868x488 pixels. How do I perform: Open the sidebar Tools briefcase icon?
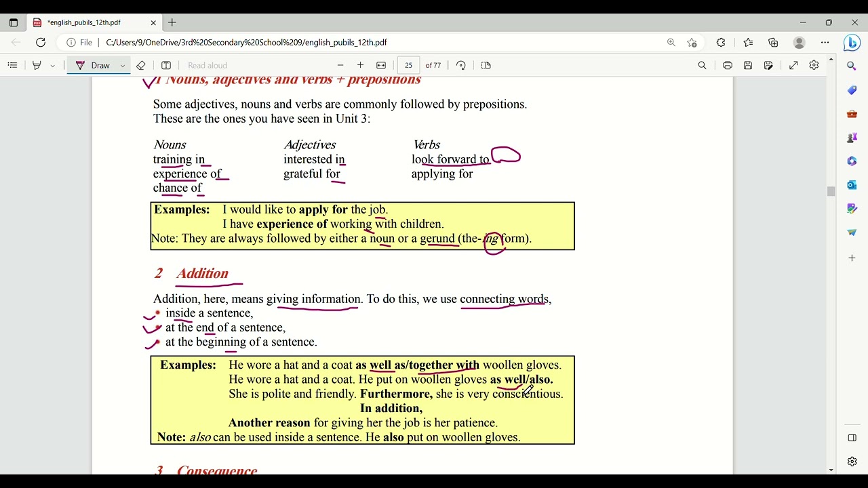(852, 114)
